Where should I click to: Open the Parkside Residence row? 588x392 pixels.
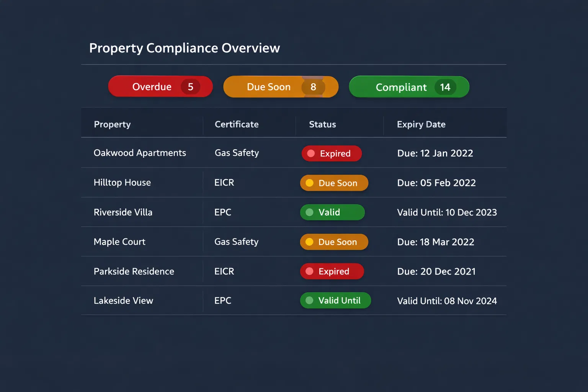click(294, 271)
